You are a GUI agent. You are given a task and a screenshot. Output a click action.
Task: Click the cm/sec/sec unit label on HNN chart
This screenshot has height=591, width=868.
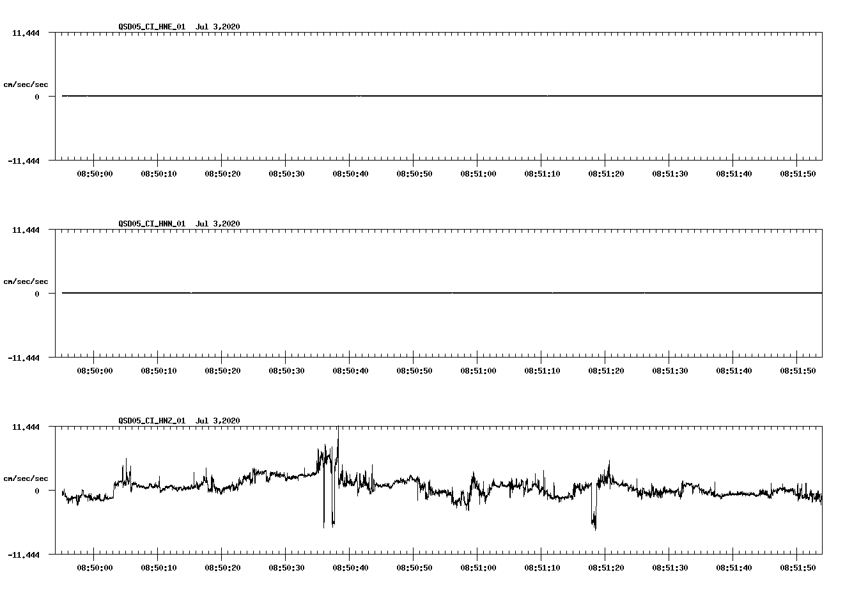point(26,281)
